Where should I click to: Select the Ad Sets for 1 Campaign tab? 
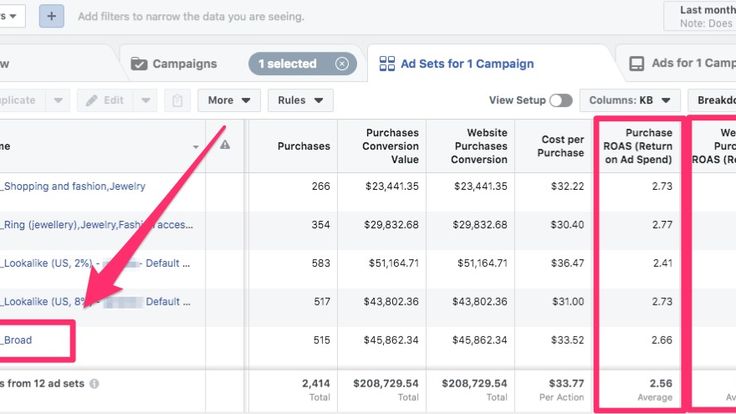(467, 64)
